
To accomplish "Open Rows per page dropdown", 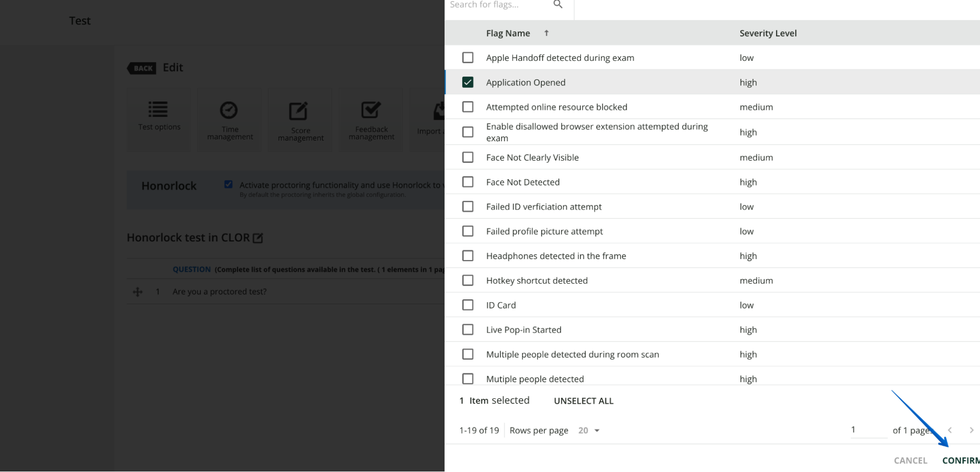I will coord(589,430).
